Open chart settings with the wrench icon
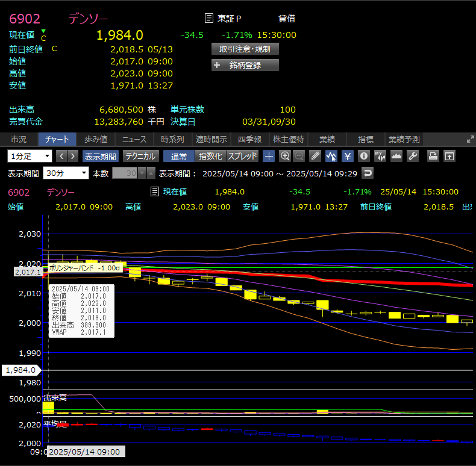Viewport: 476px width, 466px height. pos(413,156)
